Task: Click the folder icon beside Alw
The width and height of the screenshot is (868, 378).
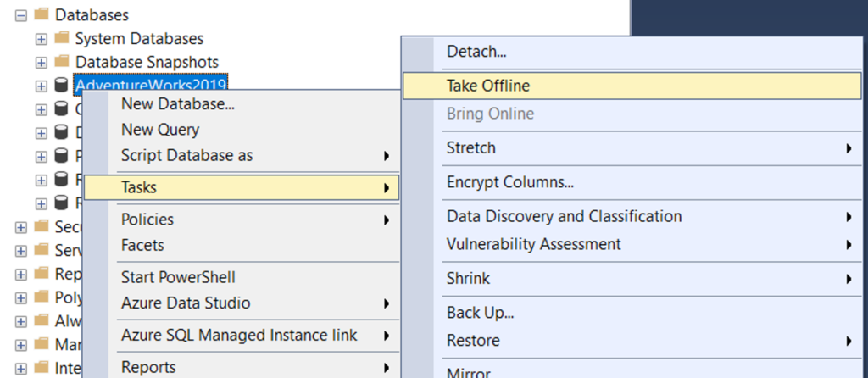Action: tap(41, 320)
